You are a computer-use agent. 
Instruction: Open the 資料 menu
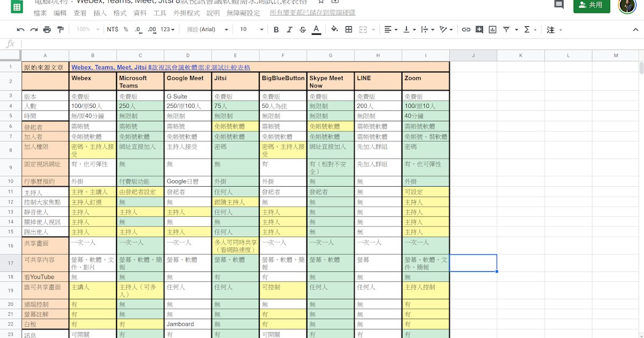pyautogui.click(x=140, y=13)
